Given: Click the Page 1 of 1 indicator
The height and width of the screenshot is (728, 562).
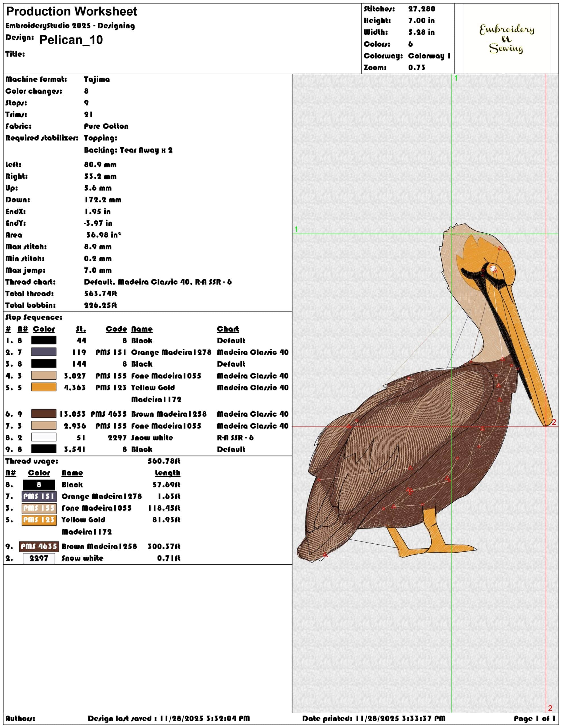Looking at the screenshot, I should (535, 719).
